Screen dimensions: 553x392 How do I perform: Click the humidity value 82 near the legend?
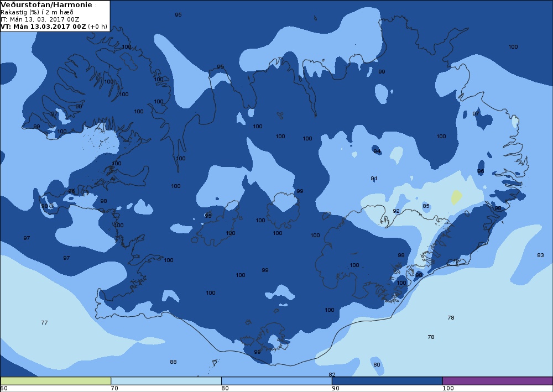[332, 374]
